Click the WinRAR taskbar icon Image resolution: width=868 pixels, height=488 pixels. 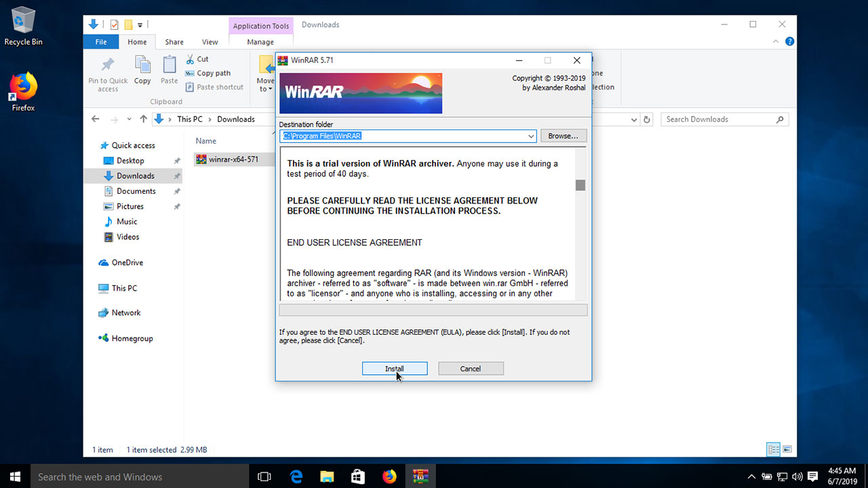click(x=420, y=476)
